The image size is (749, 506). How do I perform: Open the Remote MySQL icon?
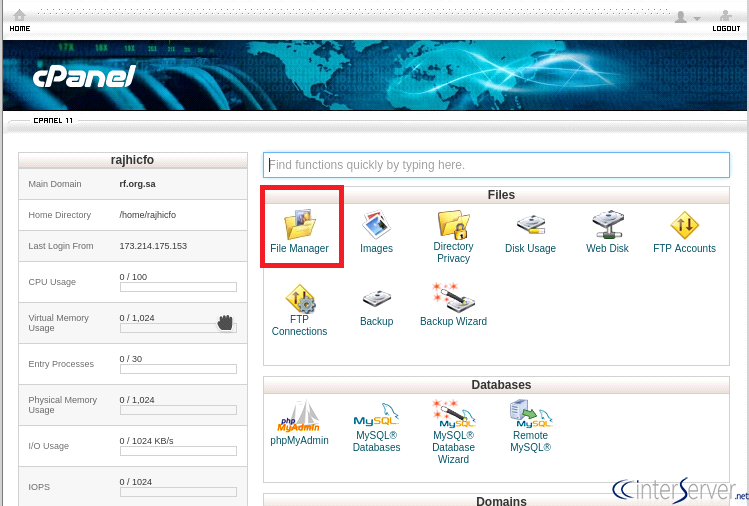(x=531, y=414)
